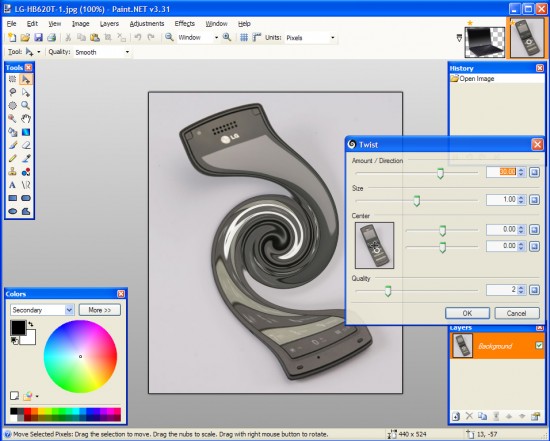The image size is (550, 441).
Task: Click More >> in Colors panel
Action: point(100,310)
